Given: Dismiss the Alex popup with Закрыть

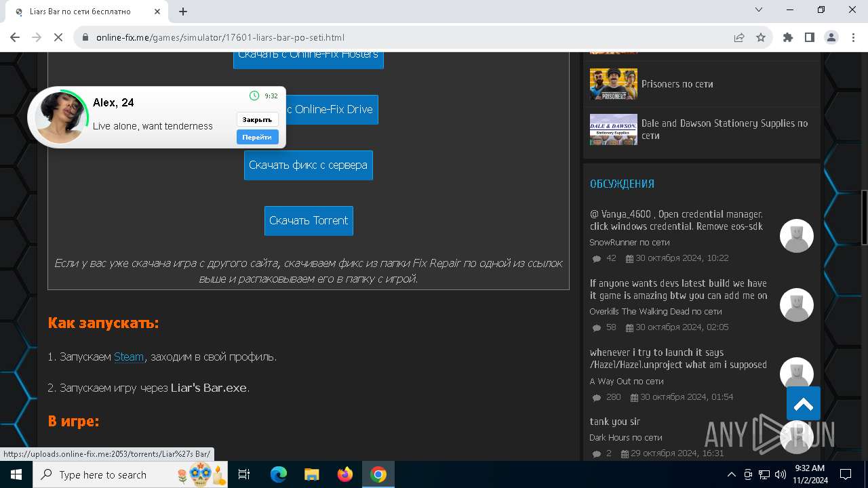Looking at the screenshot, I should 257,119.
